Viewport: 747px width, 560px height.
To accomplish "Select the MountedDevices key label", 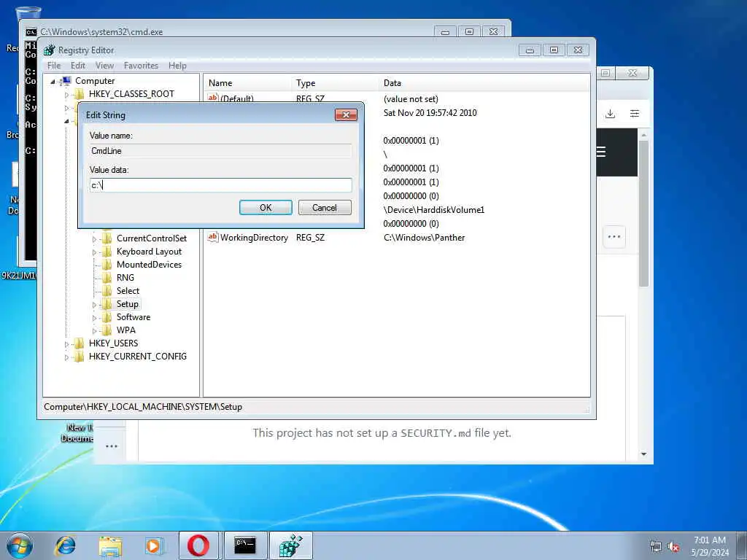I will tap(149, 264).
